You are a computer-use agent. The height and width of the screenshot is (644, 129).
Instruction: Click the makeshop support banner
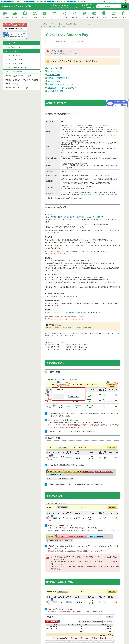point(14,27)
